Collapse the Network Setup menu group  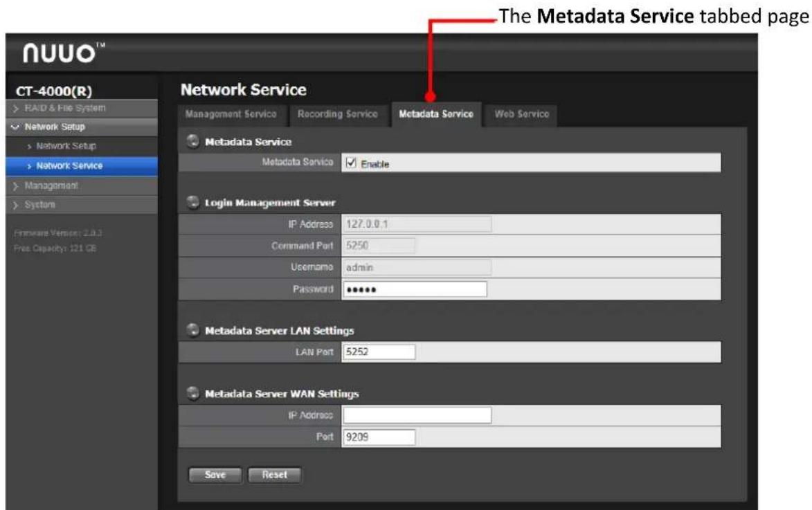82,127
